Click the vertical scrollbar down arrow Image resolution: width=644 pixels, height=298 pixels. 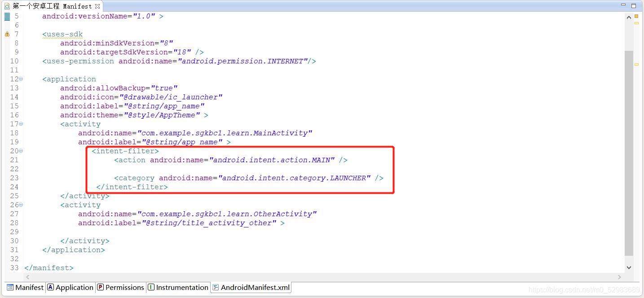pyautogui.click(x=629, y=267)
